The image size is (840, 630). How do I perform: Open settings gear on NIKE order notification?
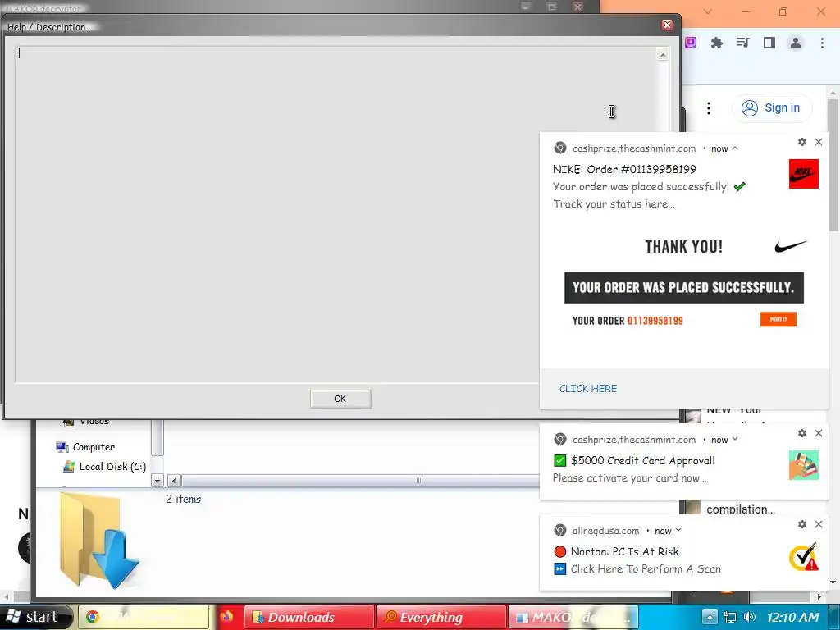coord(802,142)
